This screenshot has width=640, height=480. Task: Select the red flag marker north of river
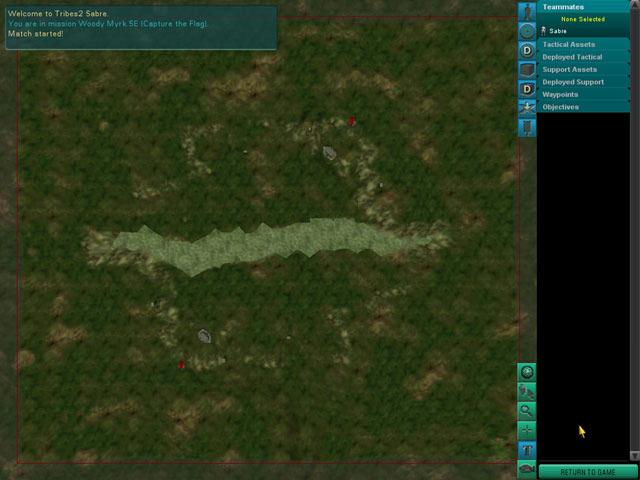coord(352,121)
